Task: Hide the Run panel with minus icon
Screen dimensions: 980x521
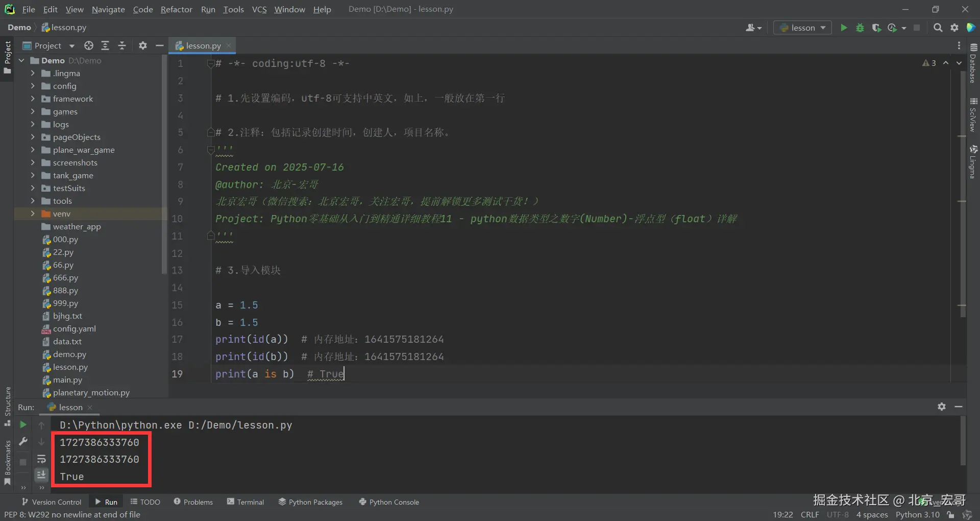Action: pyautogui.click(x=959, y=407)
